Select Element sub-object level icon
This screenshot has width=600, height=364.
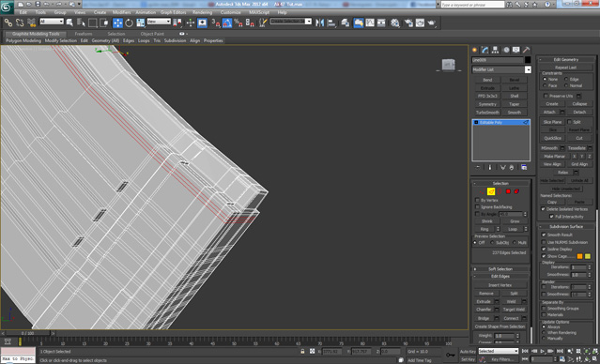pos(517,191)
